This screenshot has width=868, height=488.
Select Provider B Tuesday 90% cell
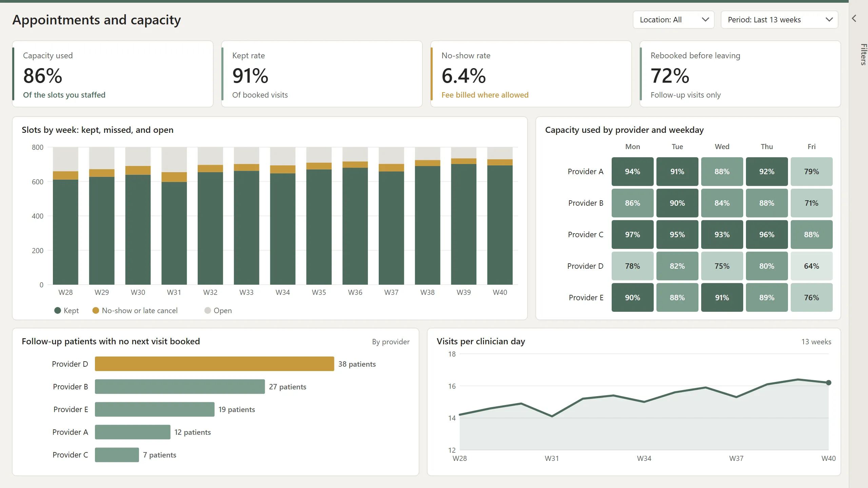point(677,203)
